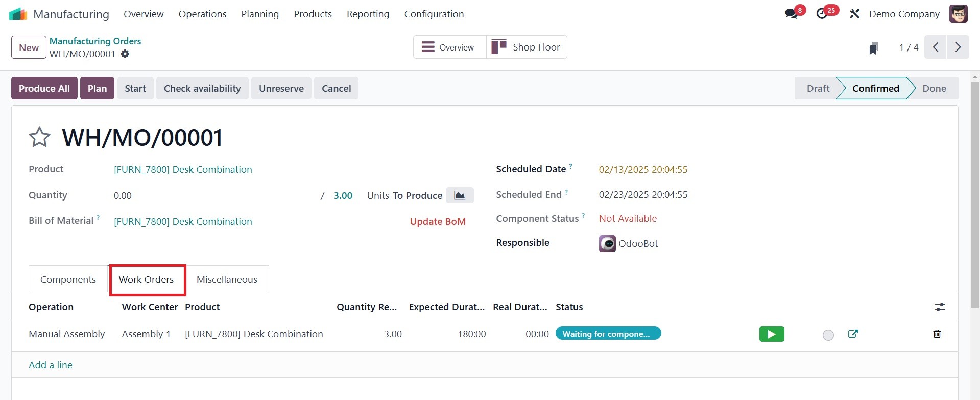
Task: Switch to the Components tab
Action: [68, 279]
